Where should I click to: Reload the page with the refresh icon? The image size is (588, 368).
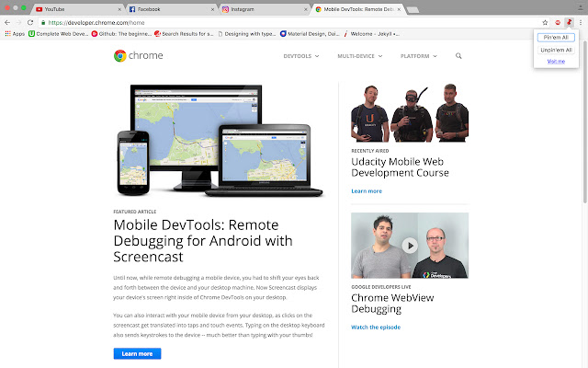[x=30, y=21]
